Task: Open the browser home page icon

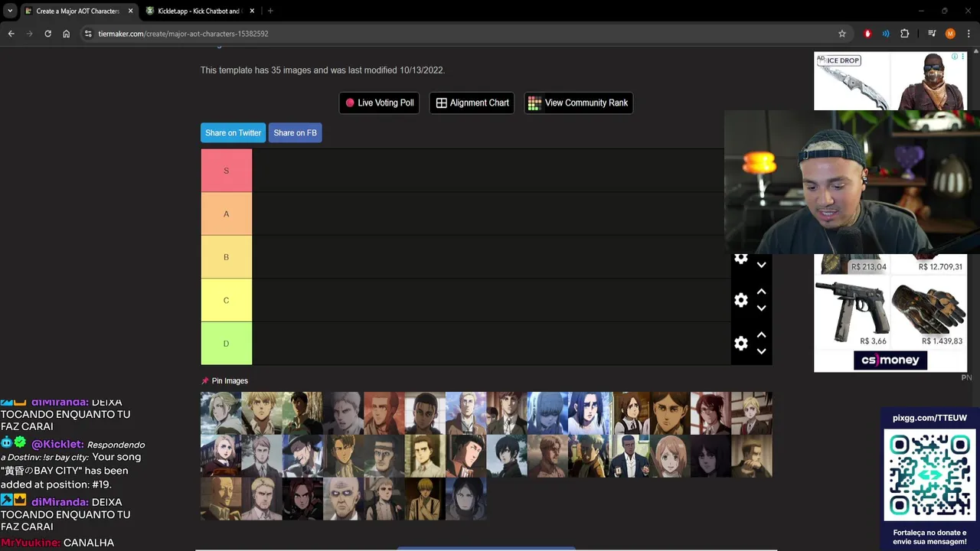Action: (x=67, y=34)
